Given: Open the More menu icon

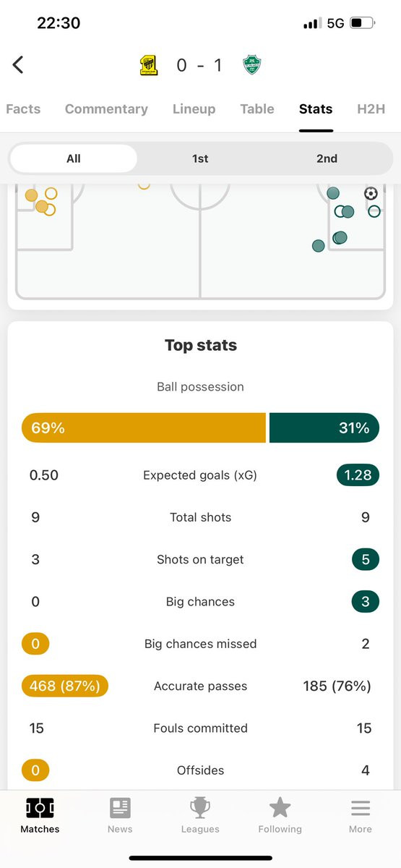Looking at the screenshot, I should tap(361, 808).
